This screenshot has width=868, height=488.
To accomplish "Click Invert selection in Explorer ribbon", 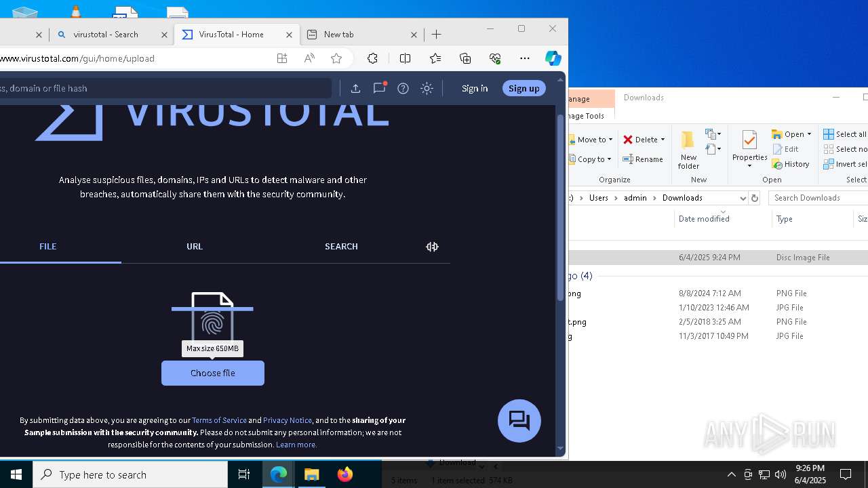I will pyautogui.click(x=846, y=164).
